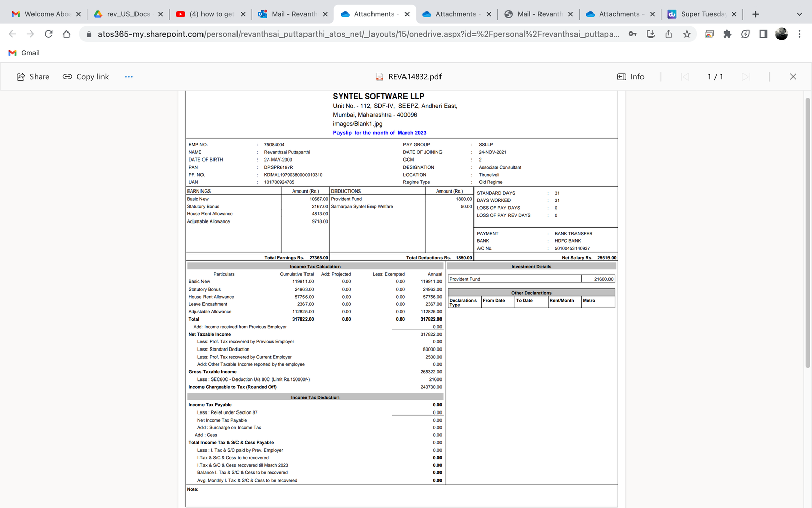Reload the page with the refresh icon
The image size is (812, 508).
tap(49, 34)
